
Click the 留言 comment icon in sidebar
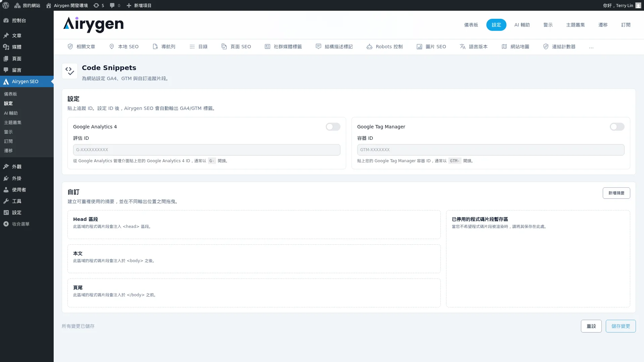[6, 70]
